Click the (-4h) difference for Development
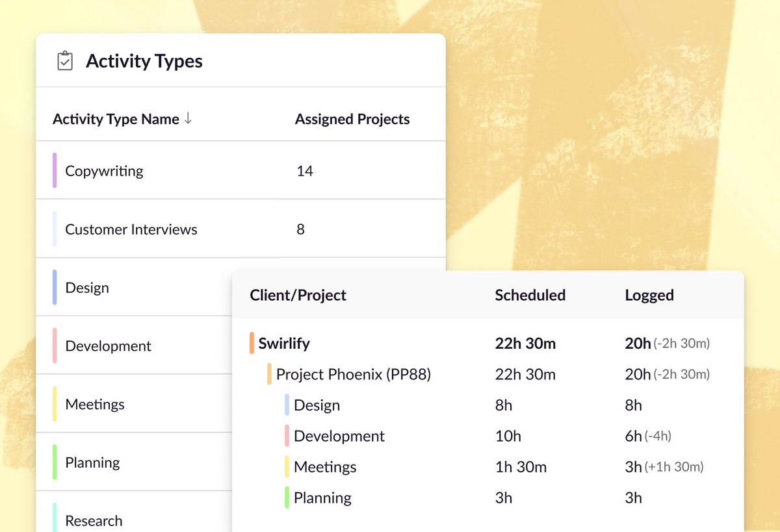Screen dimensions: 780x532 tap(658, 437)
